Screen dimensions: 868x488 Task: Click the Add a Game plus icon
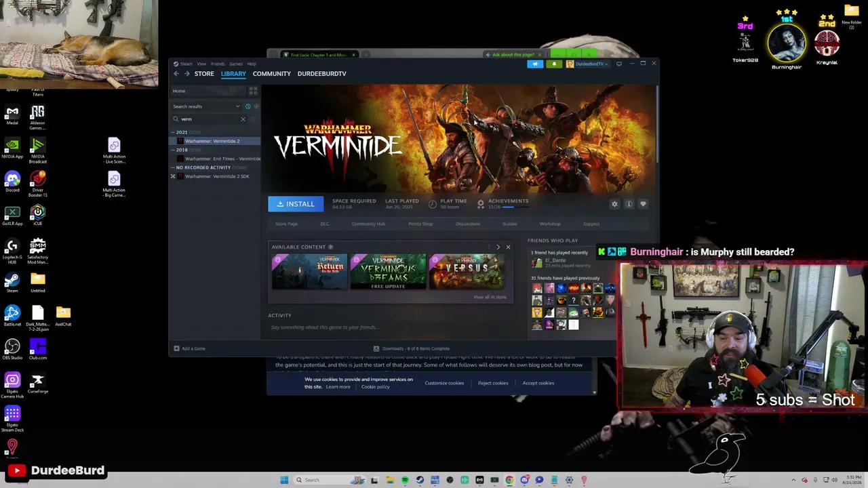[176, 348]
